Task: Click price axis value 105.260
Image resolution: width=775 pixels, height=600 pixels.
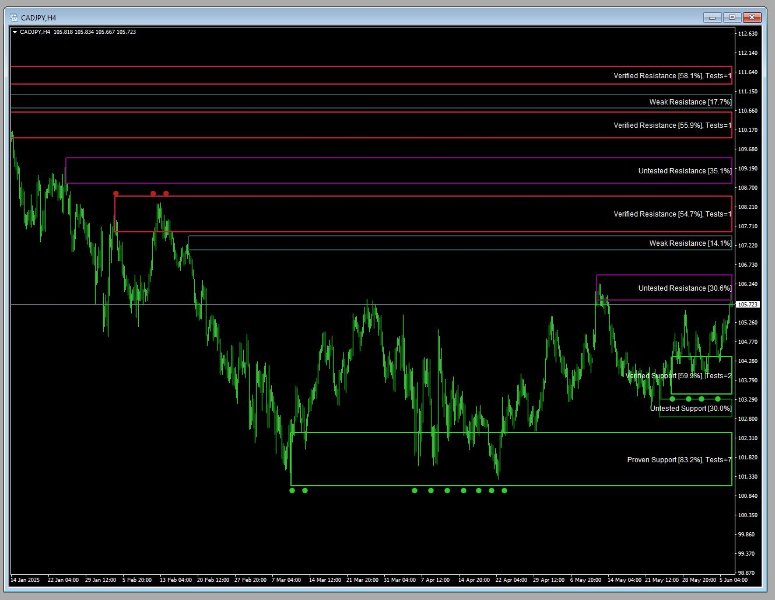Action: tap(747, 323)
